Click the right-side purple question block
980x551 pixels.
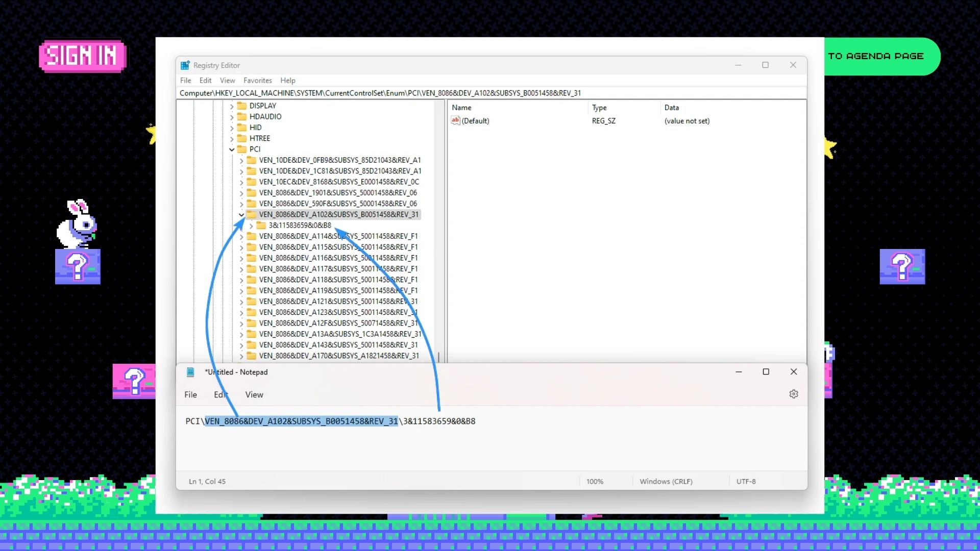coord(902,266)
